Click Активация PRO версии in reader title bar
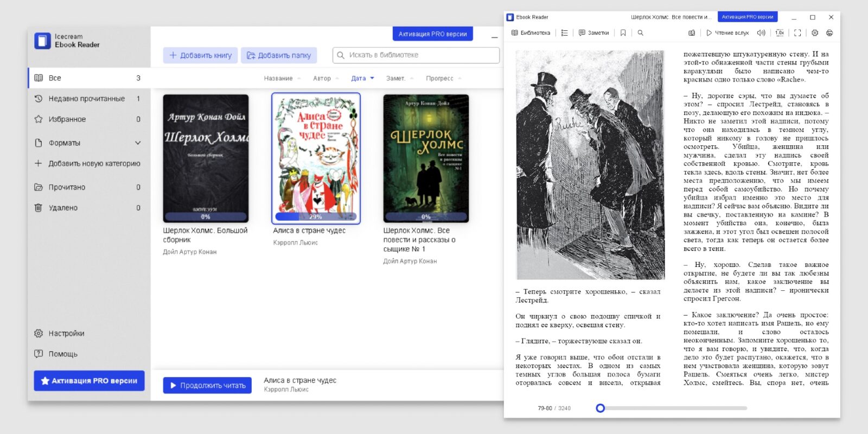Image resolution: width=868 pixels, height=434 pixels. coord(748,17)
